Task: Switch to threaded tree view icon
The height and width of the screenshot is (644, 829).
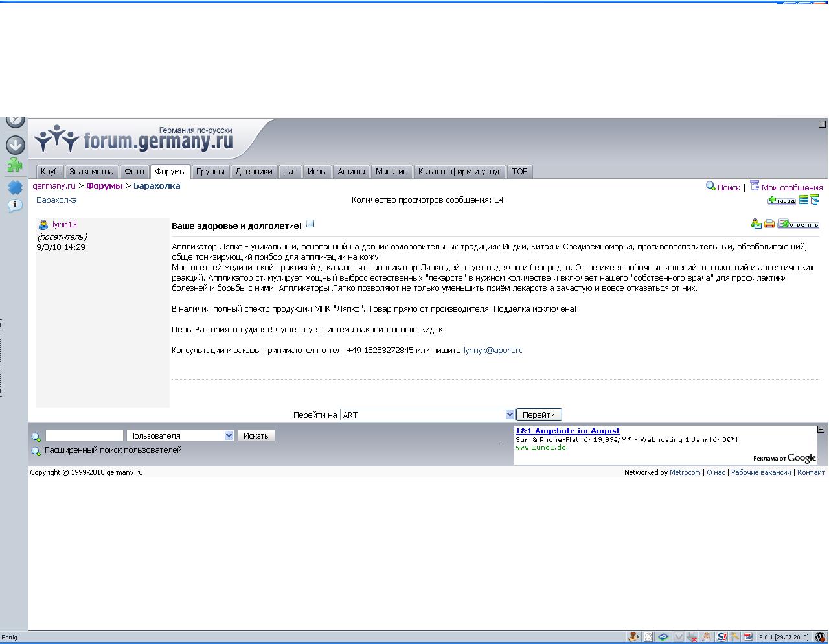Action: 814,200
